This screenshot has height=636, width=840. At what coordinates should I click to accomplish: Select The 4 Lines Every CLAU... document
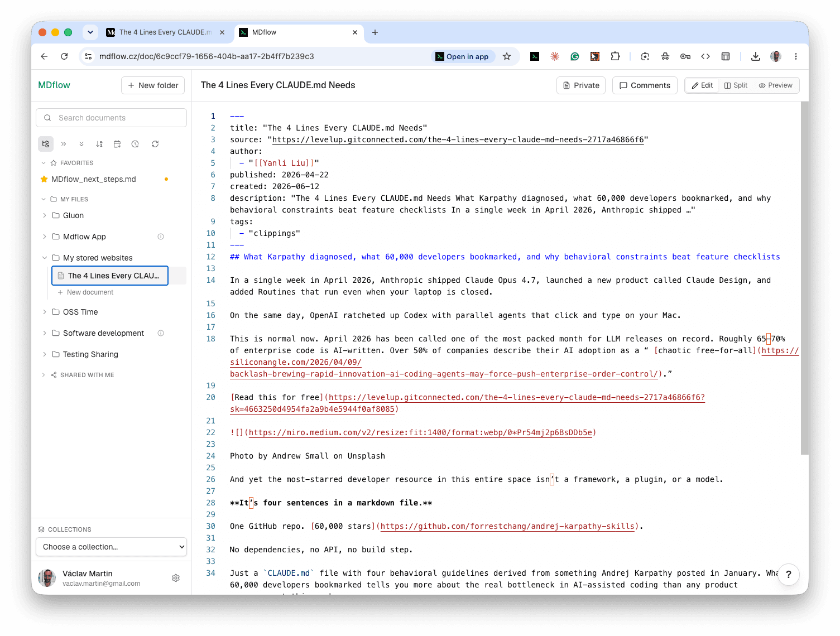110,276
